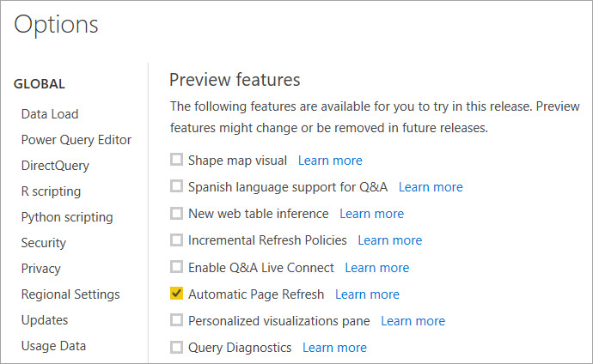593x364 pixels.
Task: Check Personalized visualizations pane option
Action: [177, 320]
